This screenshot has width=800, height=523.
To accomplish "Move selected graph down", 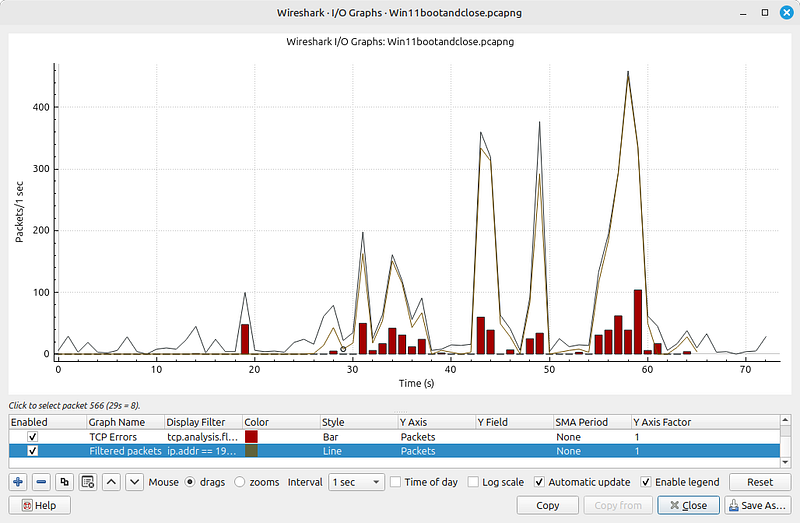I will (134, 482).
